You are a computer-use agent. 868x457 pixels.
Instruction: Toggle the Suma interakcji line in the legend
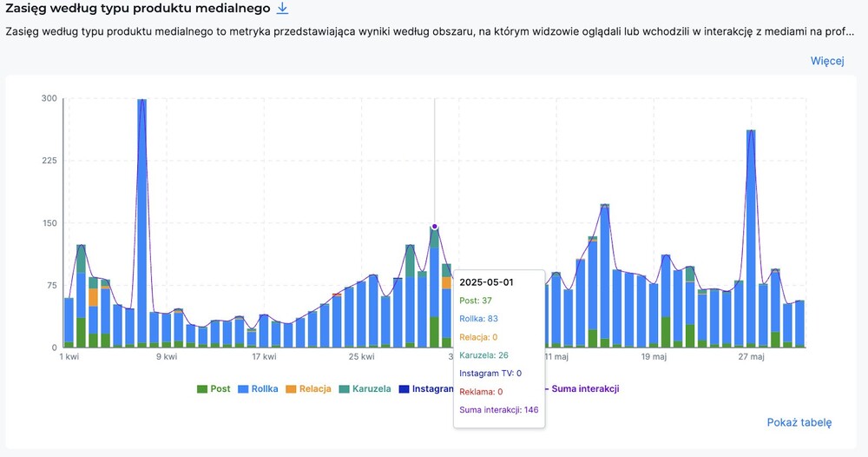pos(585,388)
